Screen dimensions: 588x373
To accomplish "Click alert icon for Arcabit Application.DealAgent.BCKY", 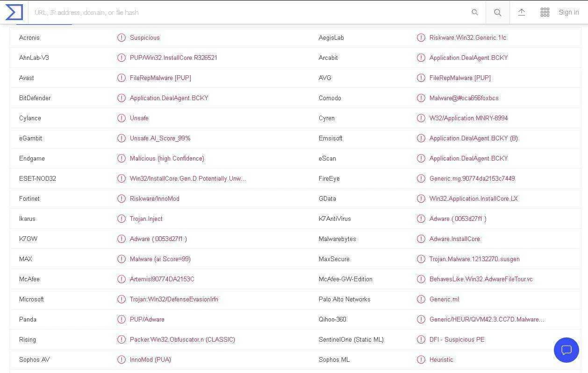I will pos(421,58).
